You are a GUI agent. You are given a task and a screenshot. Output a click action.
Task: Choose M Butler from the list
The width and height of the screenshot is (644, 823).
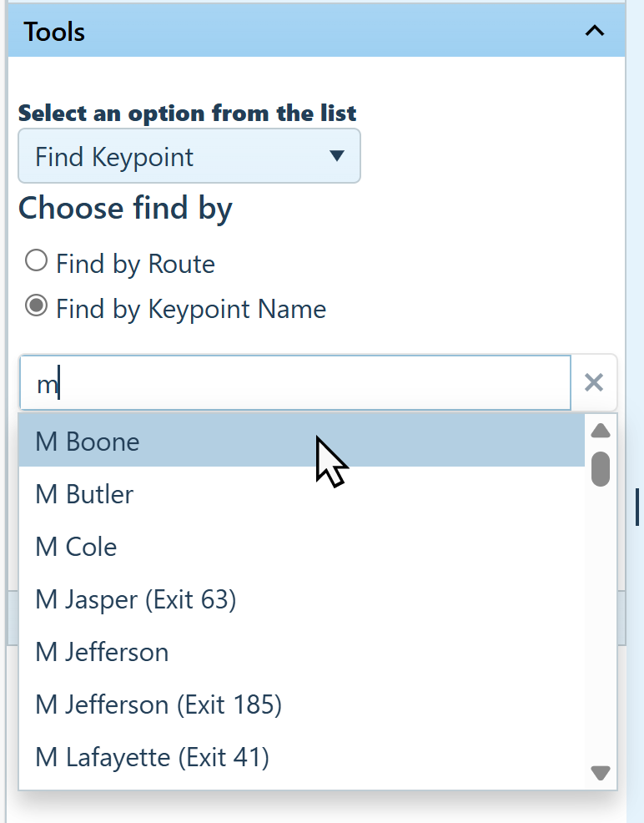tap(84, 494)
